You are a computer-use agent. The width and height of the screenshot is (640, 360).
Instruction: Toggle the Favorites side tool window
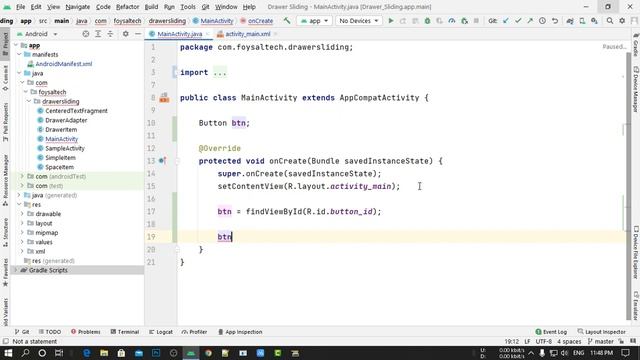click(5, 273)
